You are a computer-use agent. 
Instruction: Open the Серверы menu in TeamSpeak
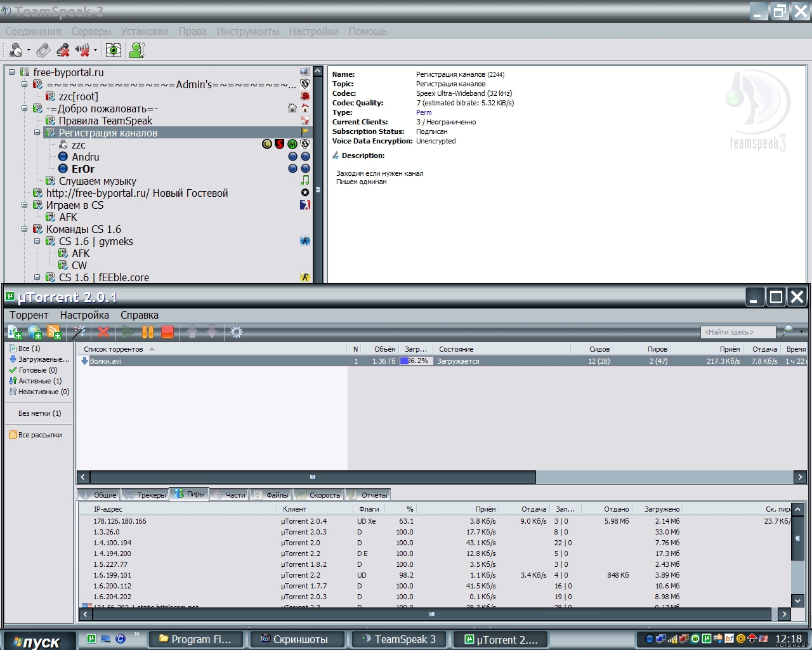tap(91, 31)
